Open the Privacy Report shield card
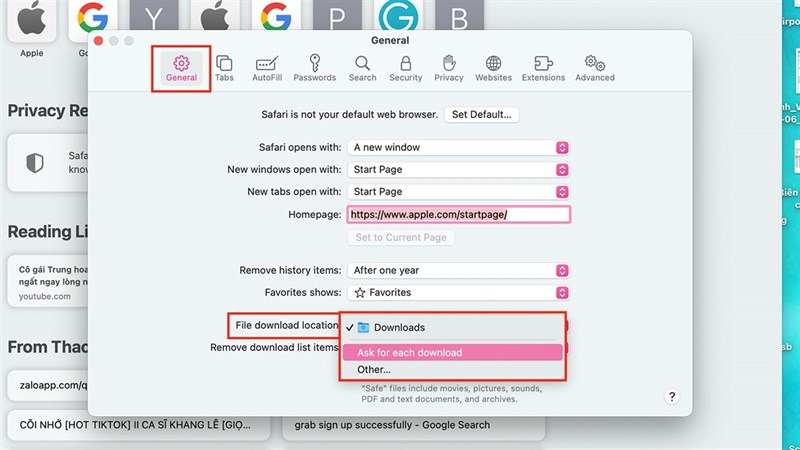800x450 pixels. [47, 163]
